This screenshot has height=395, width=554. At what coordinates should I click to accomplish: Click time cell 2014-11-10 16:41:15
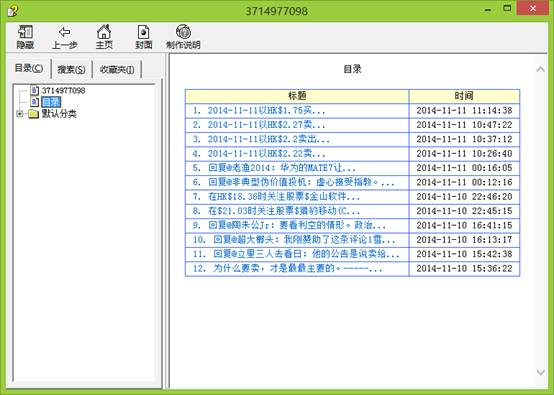click(464, 225)
